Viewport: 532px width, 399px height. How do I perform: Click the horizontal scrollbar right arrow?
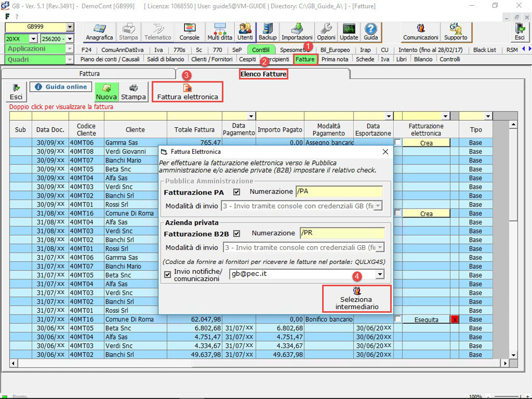505,364
